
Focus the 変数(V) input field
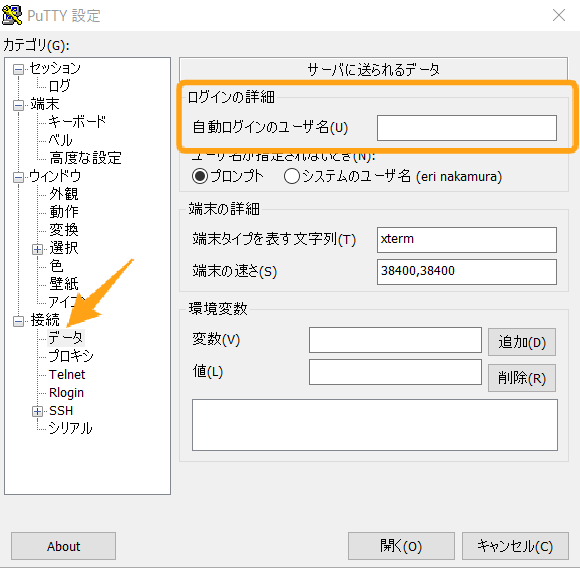(x=395, y=340)
